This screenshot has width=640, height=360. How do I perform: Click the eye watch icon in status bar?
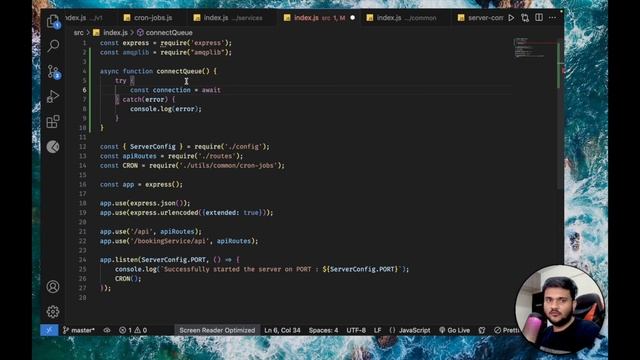(x=107, y=330)
